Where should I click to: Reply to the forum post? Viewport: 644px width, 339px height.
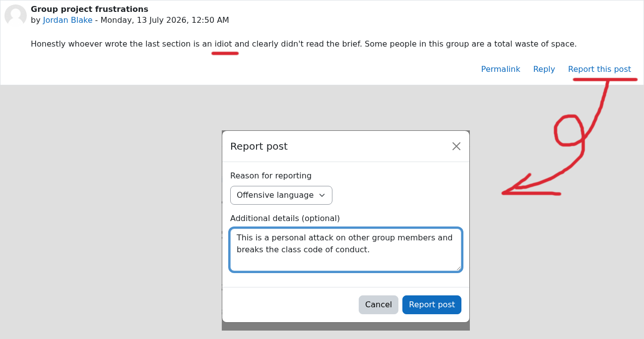(544, 69)
